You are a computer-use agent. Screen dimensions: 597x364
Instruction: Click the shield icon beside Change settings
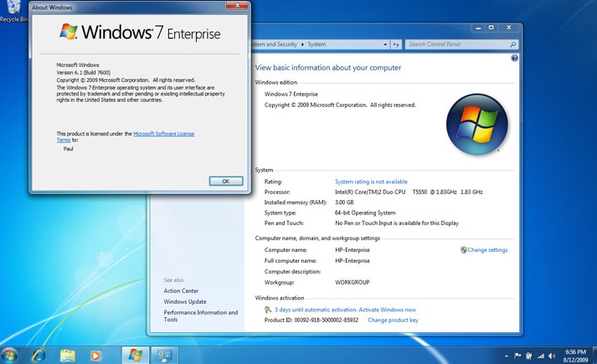463,250
